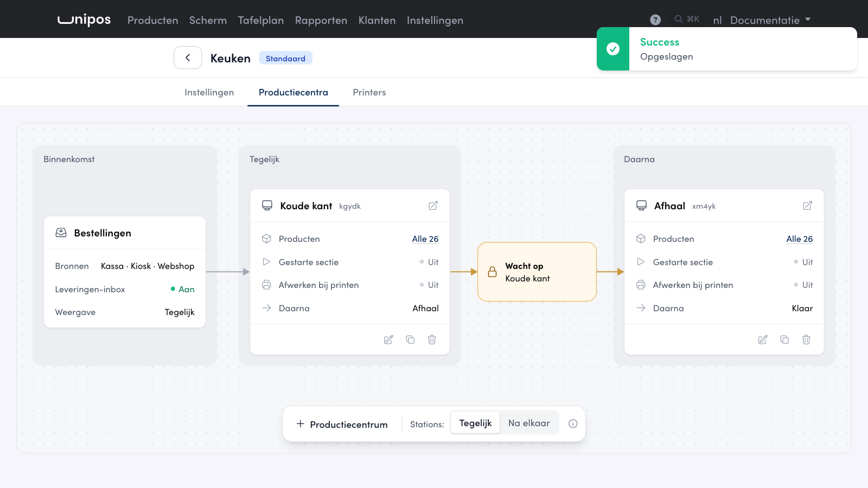Viewport: 868px width, 488px height.
Task: Edit the Koude kant production center
Action: pos(388,339)
